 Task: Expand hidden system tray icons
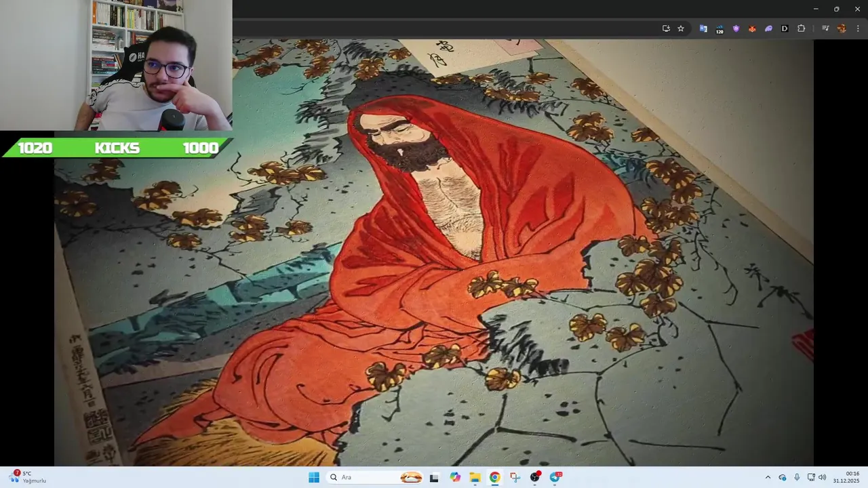[768, 477]
